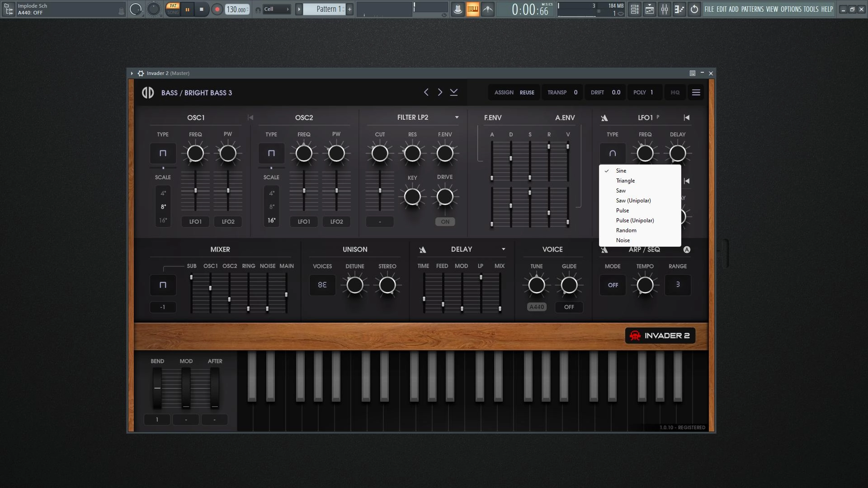This screenshot has height=488, width=868.
Task: Open the preset browser dropdown chevron
Action: click(x=454, y=92)
